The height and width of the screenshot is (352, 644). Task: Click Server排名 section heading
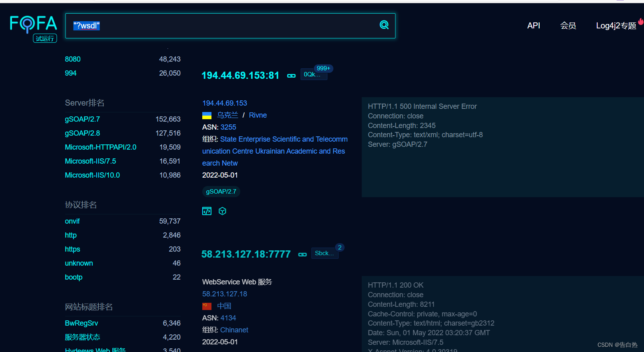coord(85,103)
